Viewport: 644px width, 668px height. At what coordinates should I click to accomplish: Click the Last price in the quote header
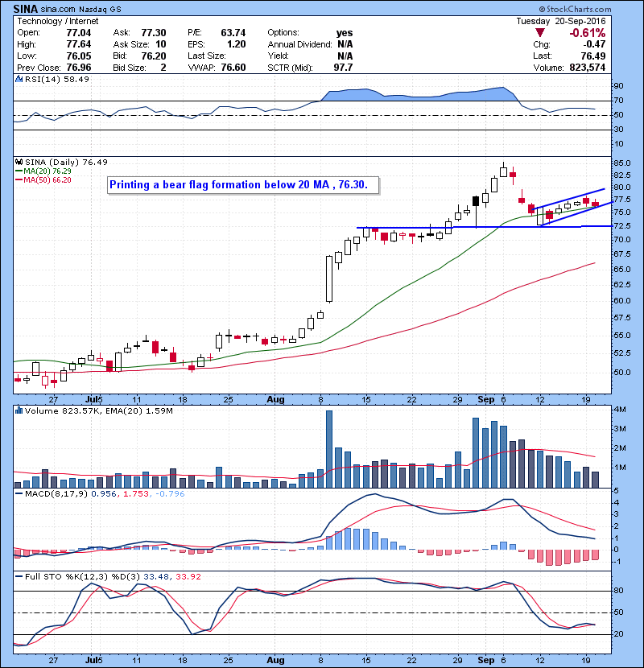pos(592,56)
